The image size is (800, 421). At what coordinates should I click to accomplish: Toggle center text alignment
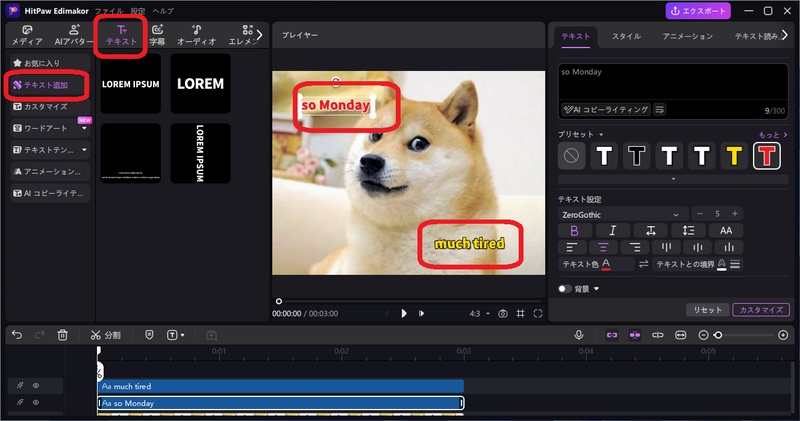click(603, 247)
